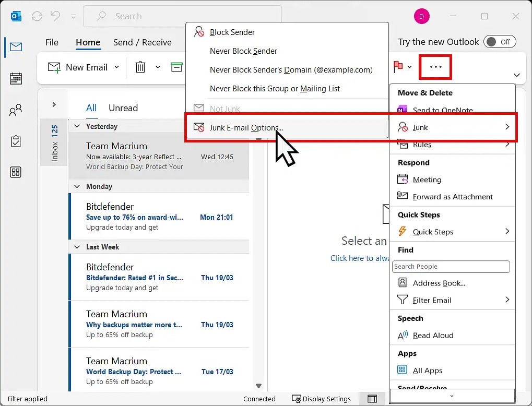Click the Delete trash icon on the ribbon
Image resolution: width=532 pixels, height=406 pixels.
pyautogui.click(x=140, y=67)
